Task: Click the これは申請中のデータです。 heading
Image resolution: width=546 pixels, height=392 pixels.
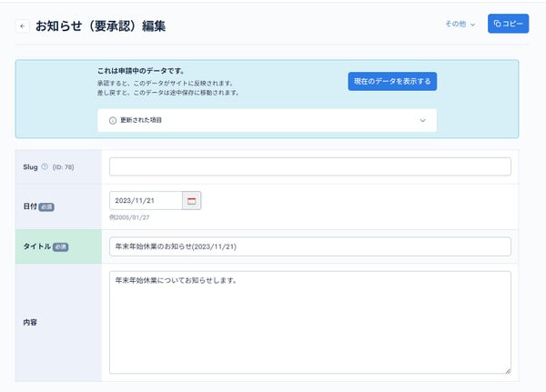Action: [x=141, y=71]
